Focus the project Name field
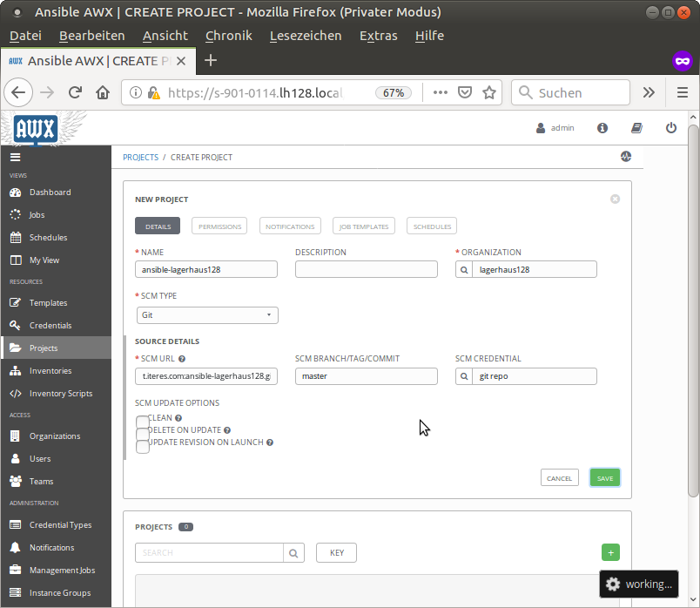The width and height of the screenshot is (700, 608). coord(206,270)
